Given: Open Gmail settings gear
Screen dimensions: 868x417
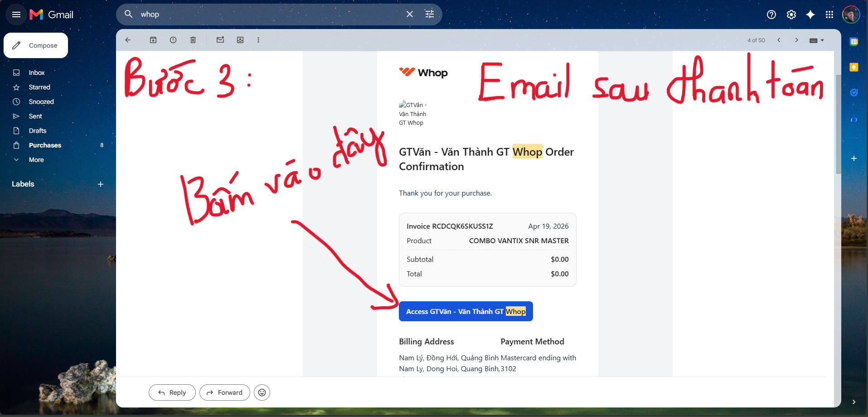Looking at the screenshot, I should click(791, 15).
